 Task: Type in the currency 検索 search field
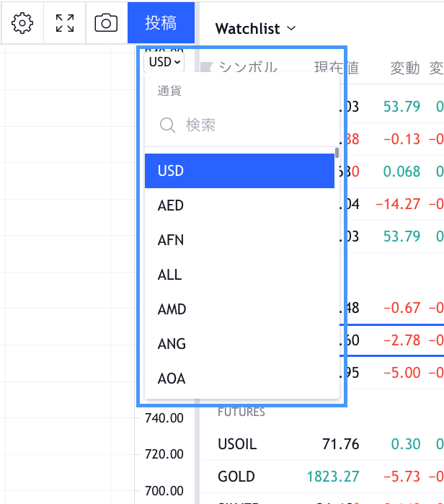(252, 125)
